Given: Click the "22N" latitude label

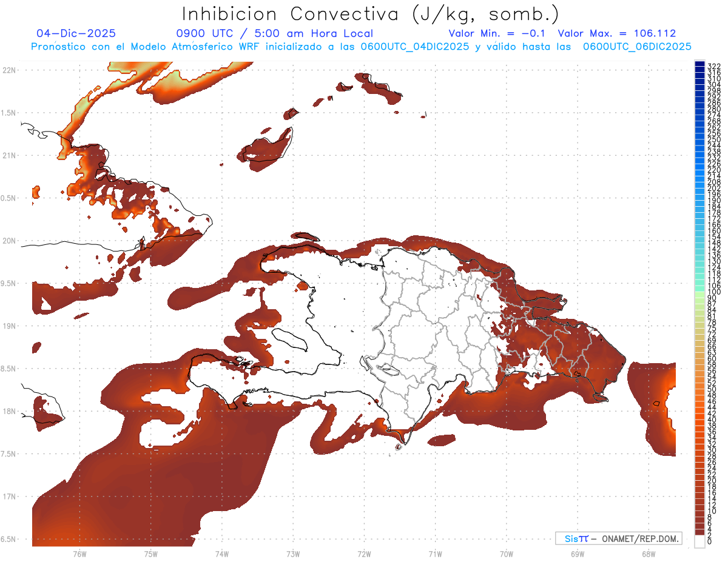Looking at the screenshot, I should 9,70.
